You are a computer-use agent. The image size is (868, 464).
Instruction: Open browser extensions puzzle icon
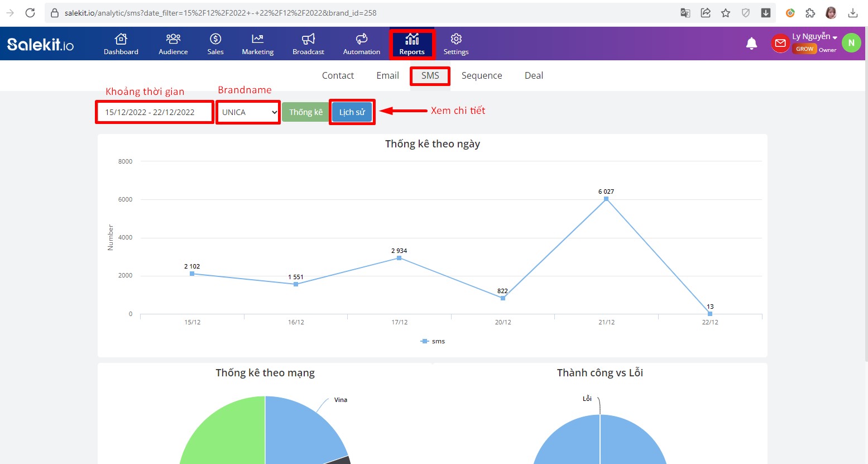coord(811,13)
